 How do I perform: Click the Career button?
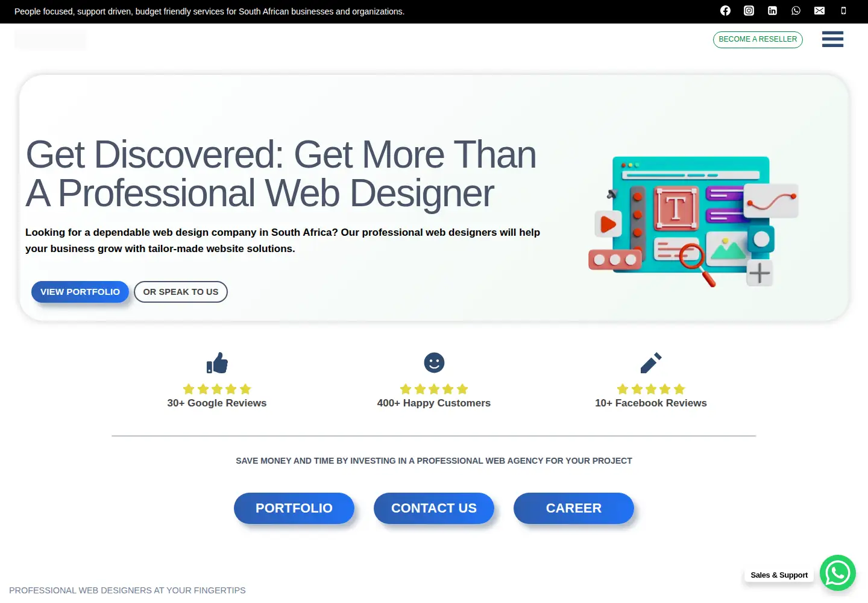tap(574, 508)
